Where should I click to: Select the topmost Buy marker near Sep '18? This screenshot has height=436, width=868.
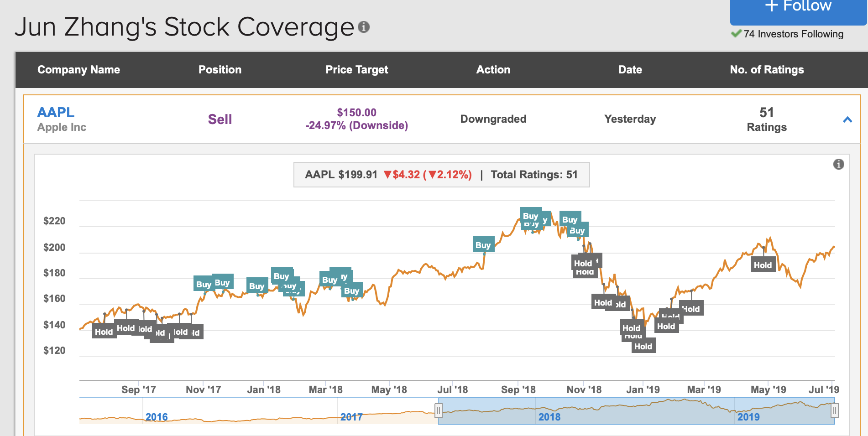[x=531, y=215]
